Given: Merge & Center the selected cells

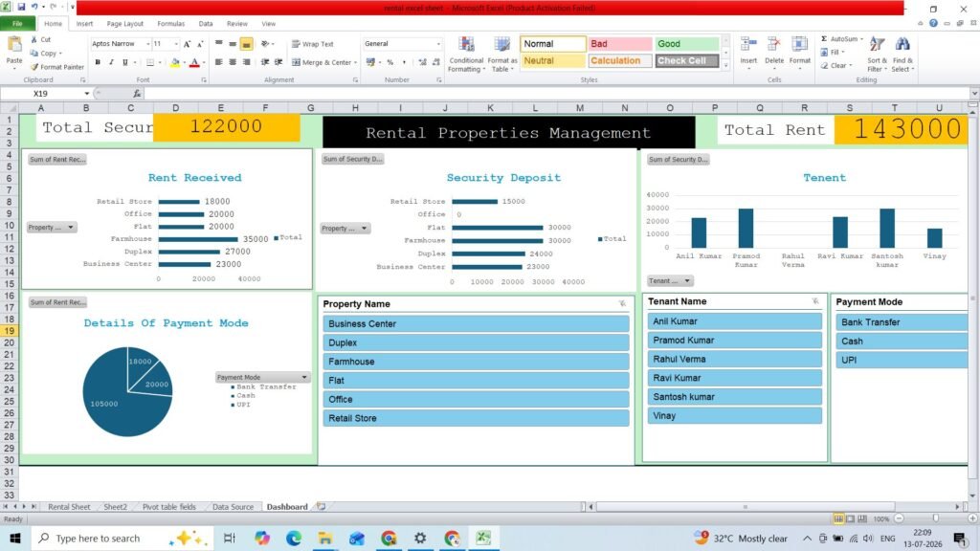Looking at the screenshot, I should tap(324, 62).
